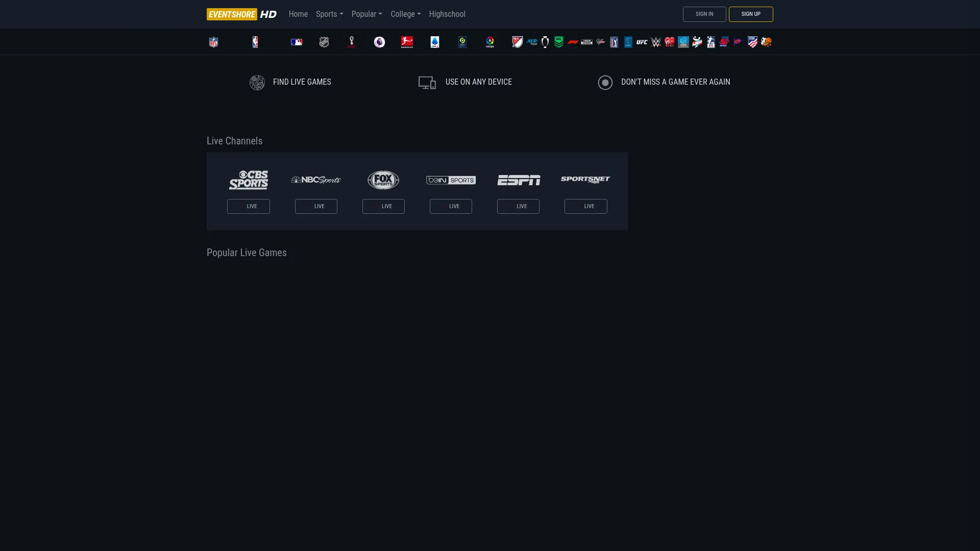Screen dimensions: 980x551
Task: Open the green NRL icon
Action: click(559, 42)
